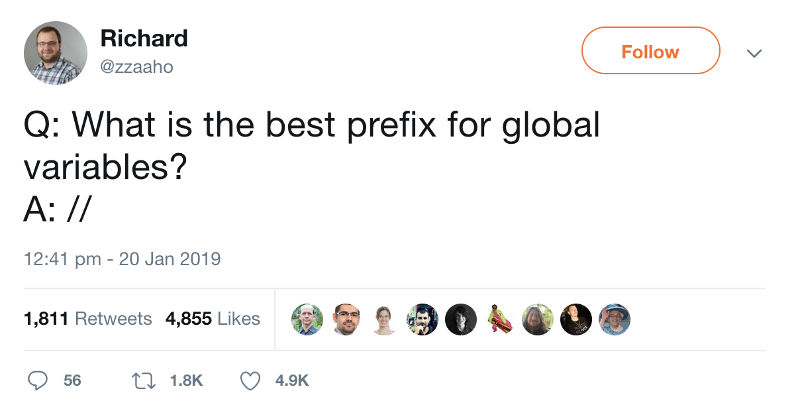Click the last avatar with blue hat
Viewport: 800px width, 407px height.
614,319
